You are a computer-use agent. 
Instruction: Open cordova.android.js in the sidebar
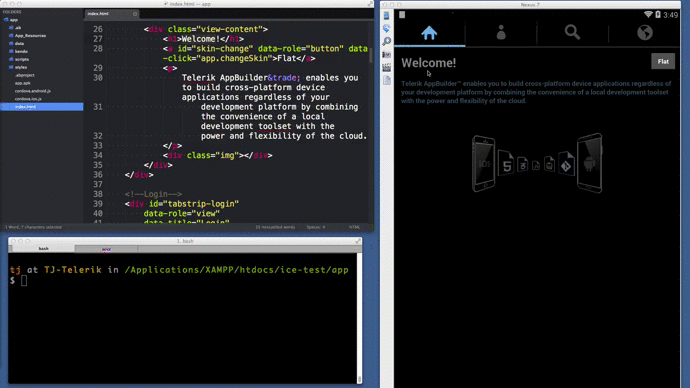pyautogui.click(x=33, y=91)
